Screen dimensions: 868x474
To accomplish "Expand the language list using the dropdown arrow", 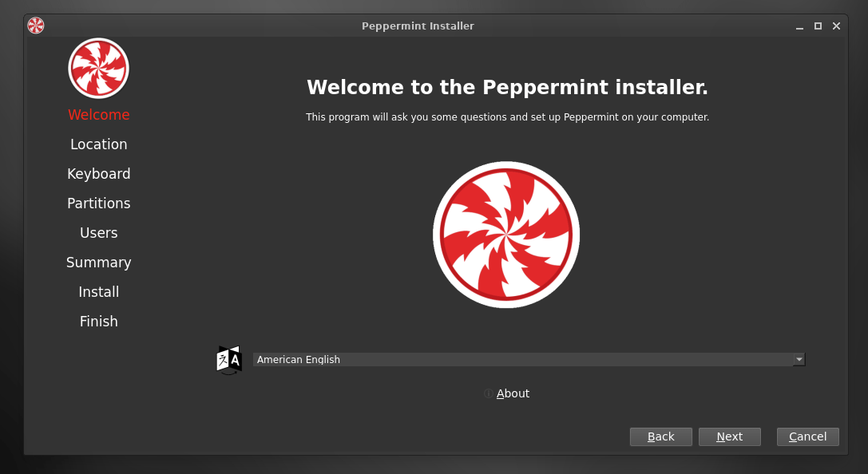I will tap(799, 360).
